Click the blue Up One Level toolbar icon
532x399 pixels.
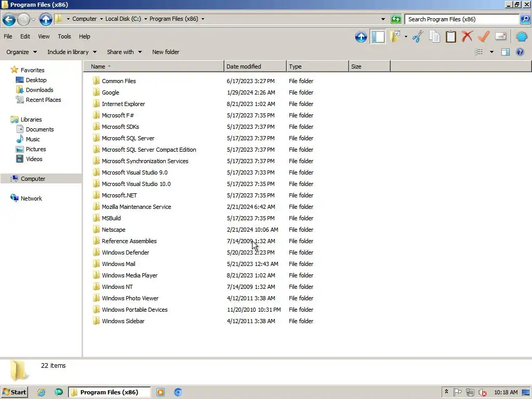click(x=361, y=37)
